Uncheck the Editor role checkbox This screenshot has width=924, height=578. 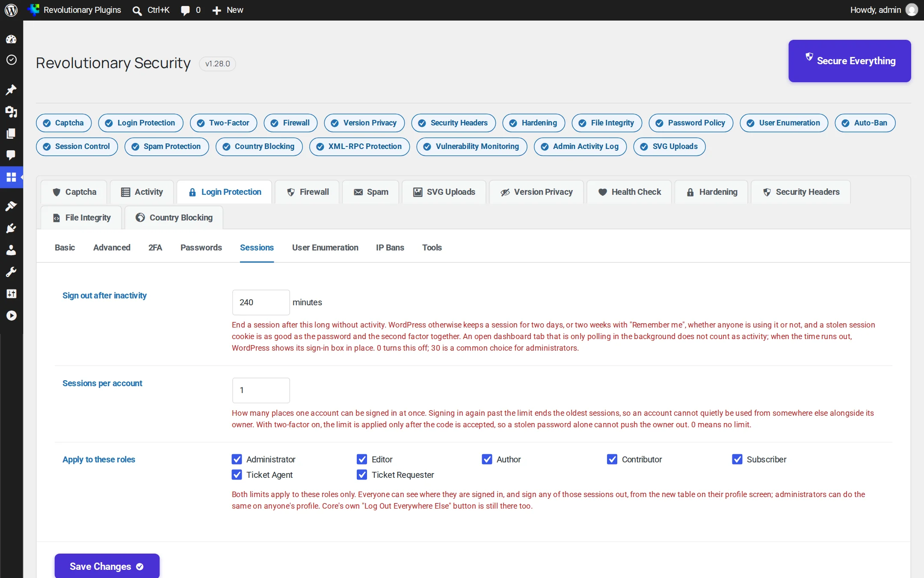pyautogui.click(x=362, y=459)
